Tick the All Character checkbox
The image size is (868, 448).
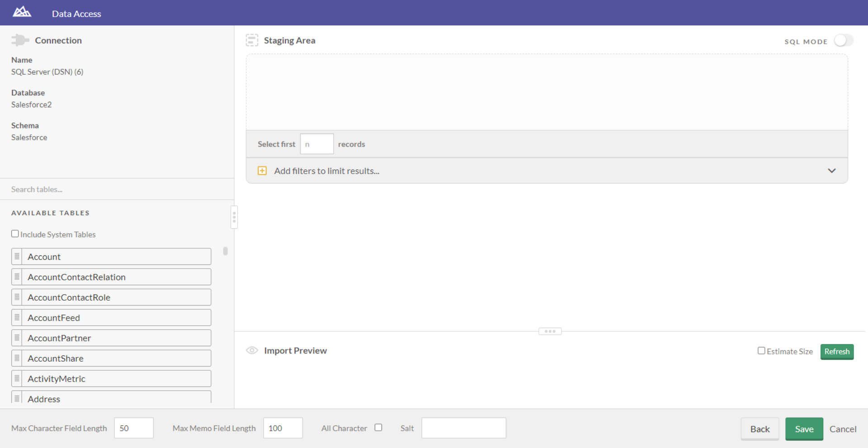pos(378,427)
